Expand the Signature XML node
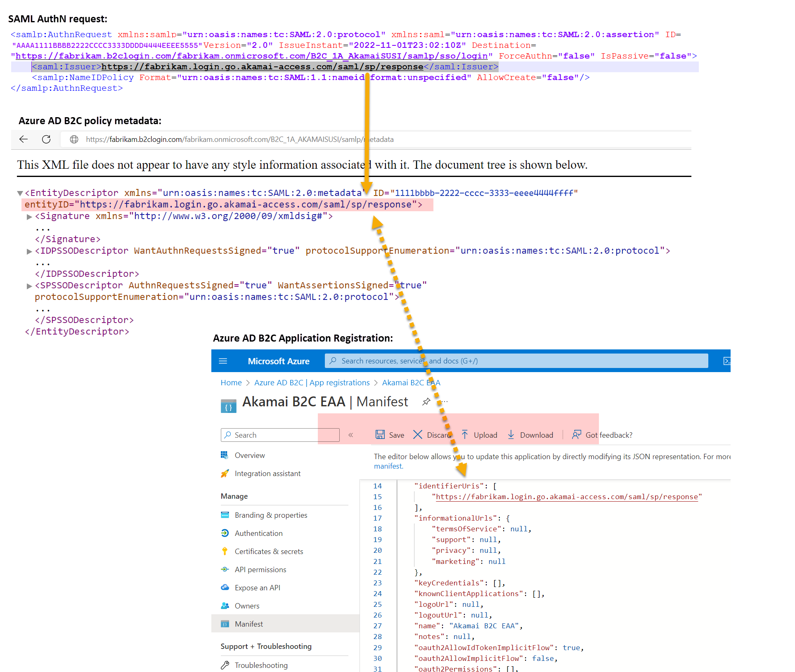 coord(29,217)
